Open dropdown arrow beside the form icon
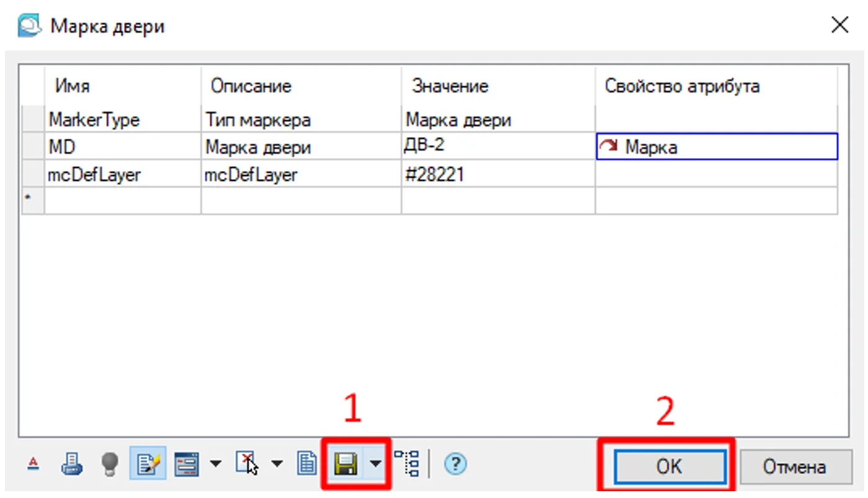The image size is (868, 498). tap(215, 464)
